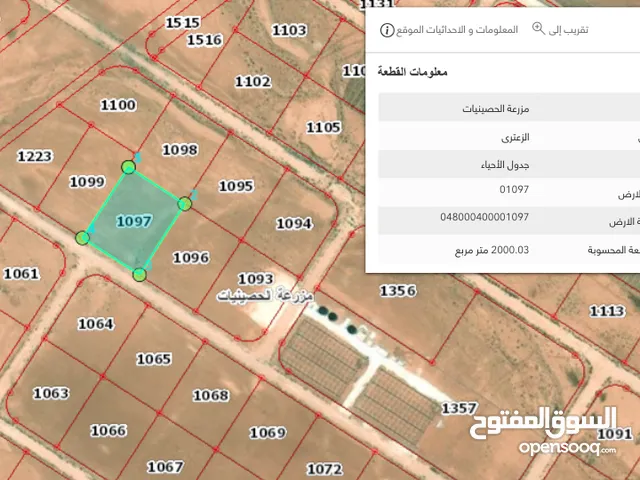Click the area value 2000.03 متر مربع
The height and width of the screenshot is (480, 640).
[x=492, y=250]
